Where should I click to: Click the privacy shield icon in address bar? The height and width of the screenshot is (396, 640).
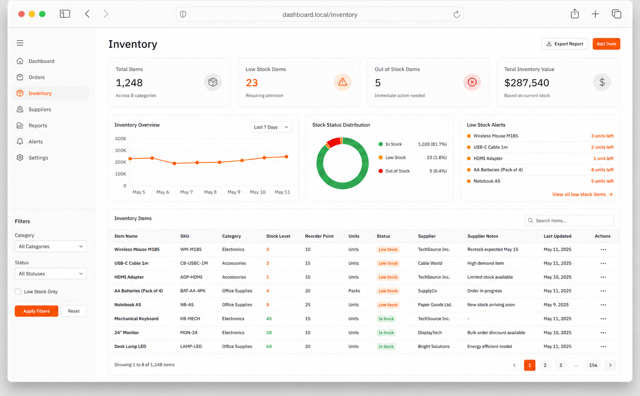coord(183,14)
